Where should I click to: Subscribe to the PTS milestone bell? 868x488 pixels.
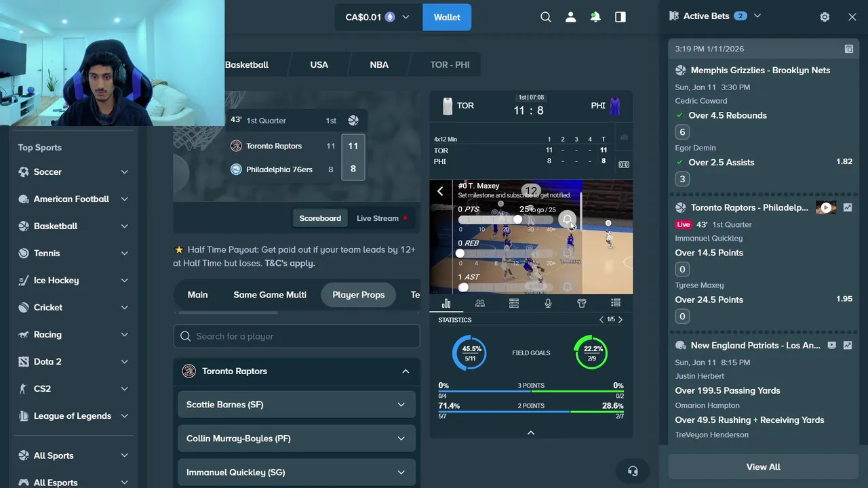(x=567, y=220)
